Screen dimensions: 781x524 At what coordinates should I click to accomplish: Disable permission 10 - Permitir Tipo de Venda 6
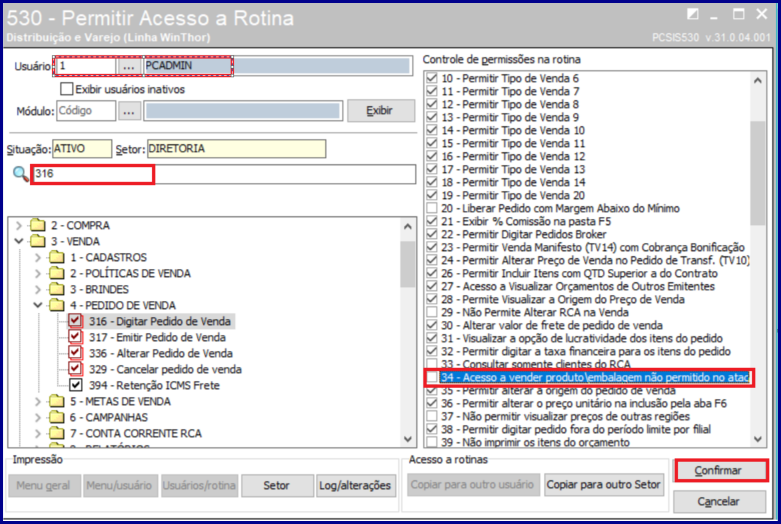(x=432, y=78)
